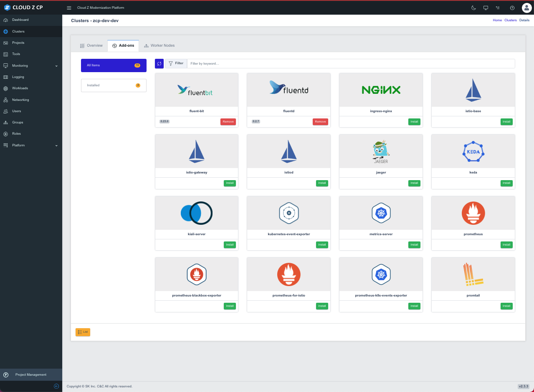Click the Jaeger mascot logo

[381, 151]
